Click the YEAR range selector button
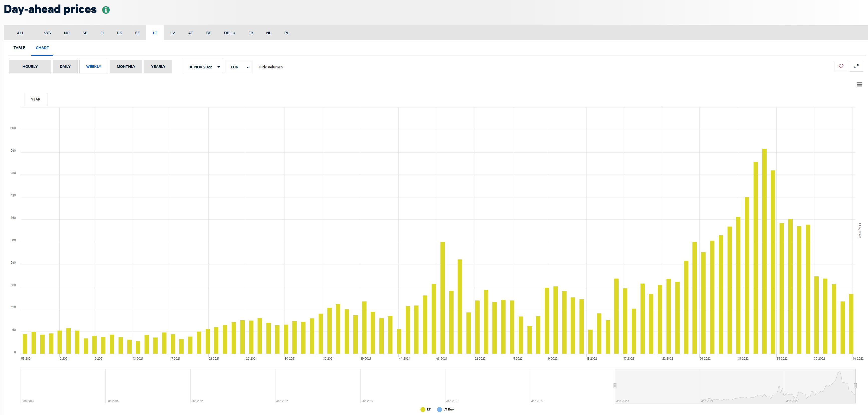The width and height of the screenshot is (868, 415). pos(36,99)
